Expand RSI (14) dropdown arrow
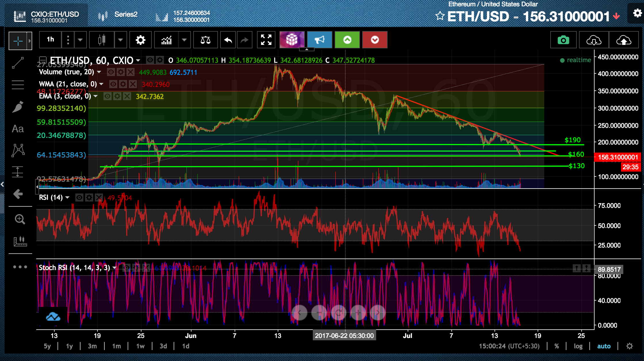 (x=67, y=197)
